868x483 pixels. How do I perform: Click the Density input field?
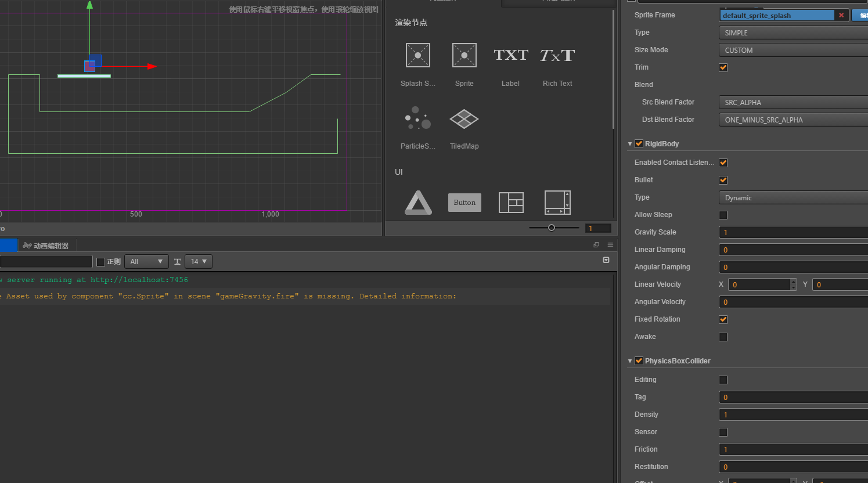click(793, 414)
